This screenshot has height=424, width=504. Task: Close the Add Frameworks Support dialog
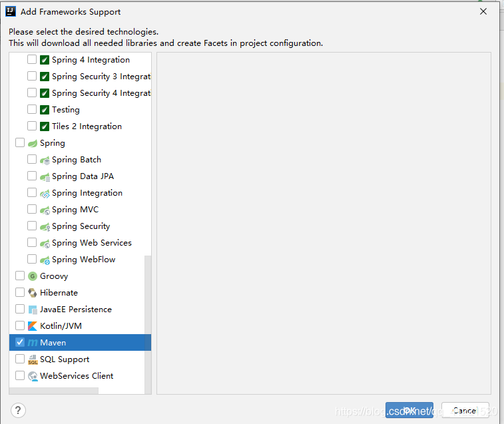pyautogui.click(x=483, y=11)
